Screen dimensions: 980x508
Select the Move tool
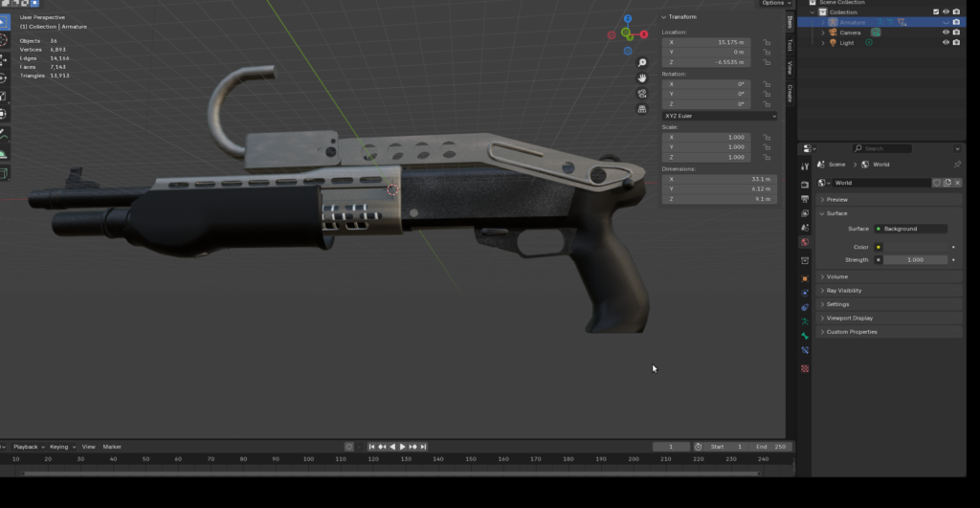(4, 59)
